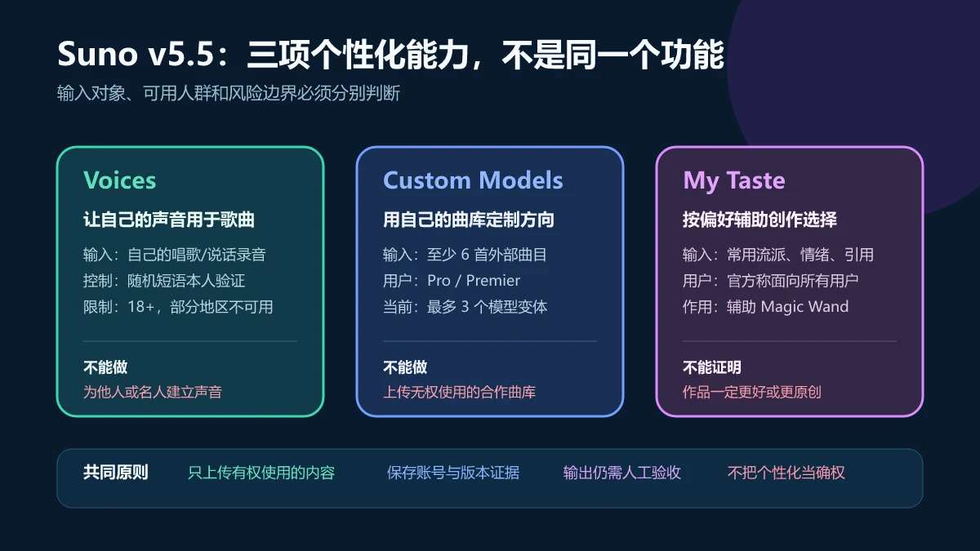Click the line "当前：最多 3 个模型变体"

[x=465, y=307]
